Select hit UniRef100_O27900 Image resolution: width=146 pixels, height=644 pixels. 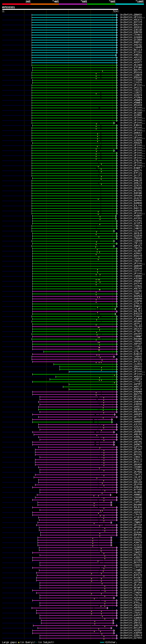pyautogui.click(x=131, y=638)
